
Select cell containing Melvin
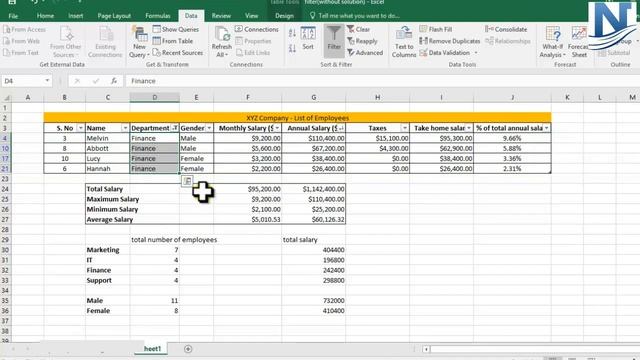coord(108,138)
